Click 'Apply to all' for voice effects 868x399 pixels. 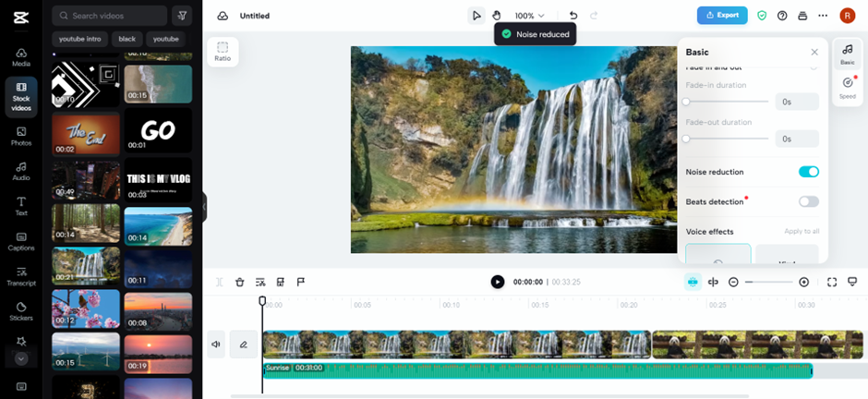802,231
